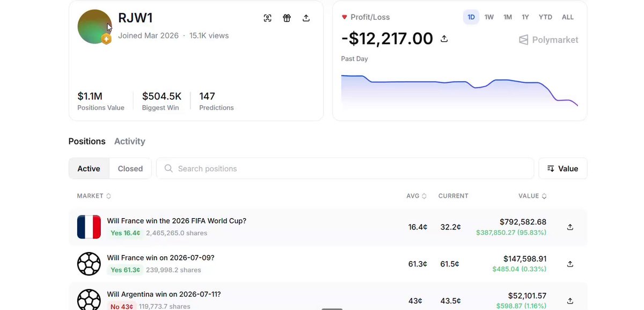
Task: Select the 1D time range
Action: click(471, 17)
